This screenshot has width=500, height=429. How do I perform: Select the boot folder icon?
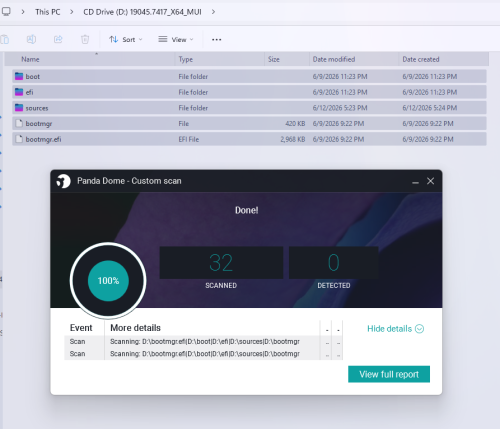19,76
